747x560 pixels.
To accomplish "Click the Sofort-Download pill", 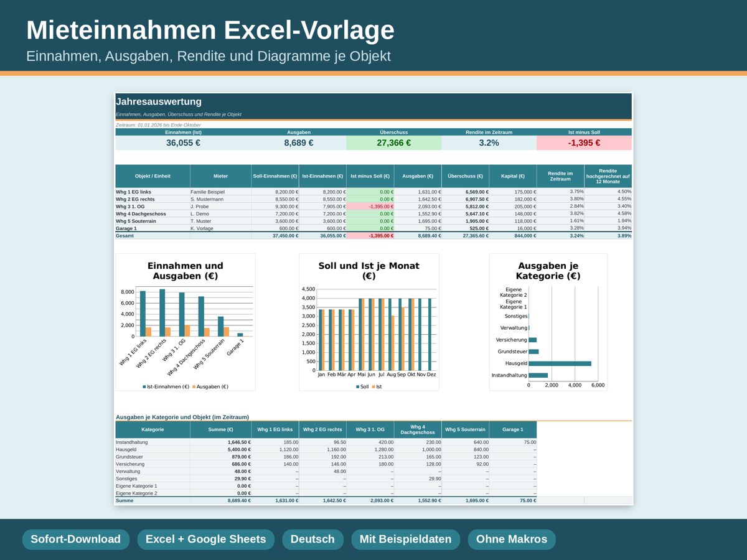I will click(76, 539).
